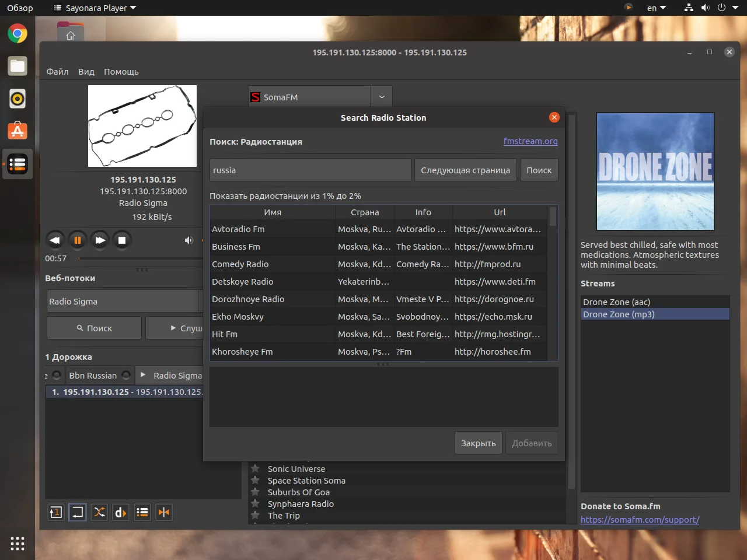This screenshot has width=747, height=560.
Task: Click Поиск button under Веб-потоки
Action: [x=94, y=328]
